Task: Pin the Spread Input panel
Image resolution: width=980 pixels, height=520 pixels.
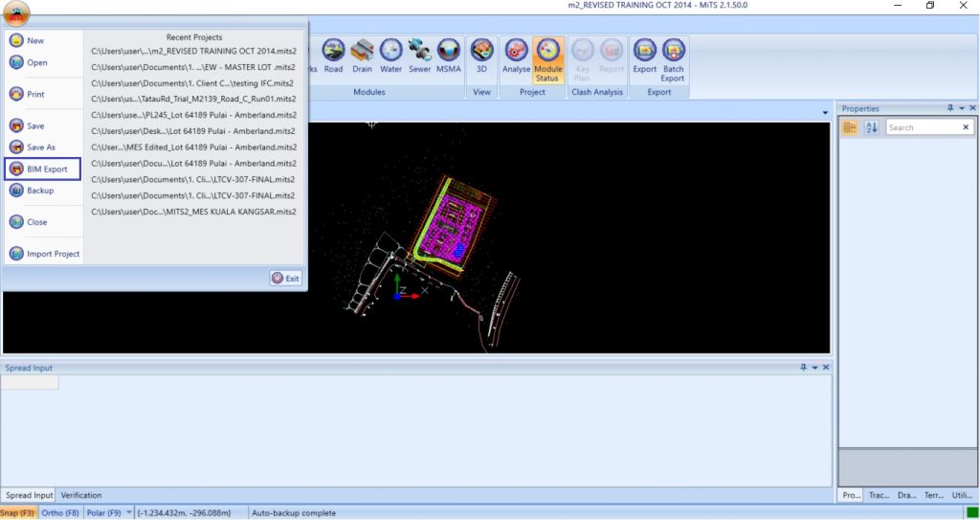Action: click(804, 368)
